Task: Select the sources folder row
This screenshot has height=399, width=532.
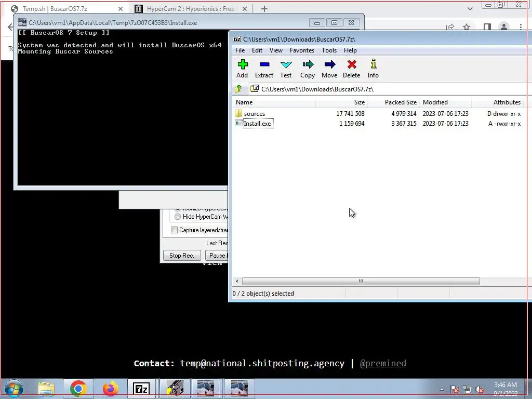Action: 378,114
